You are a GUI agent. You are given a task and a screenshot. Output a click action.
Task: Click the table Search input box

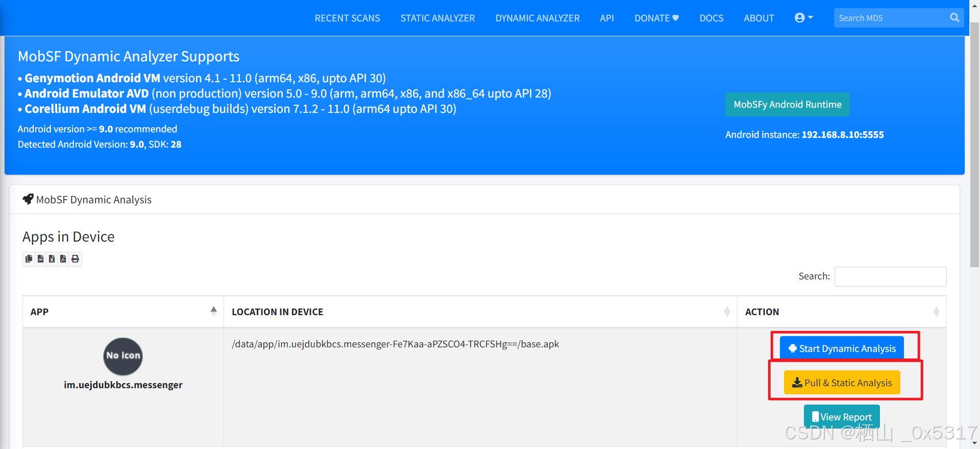point(890,276)
